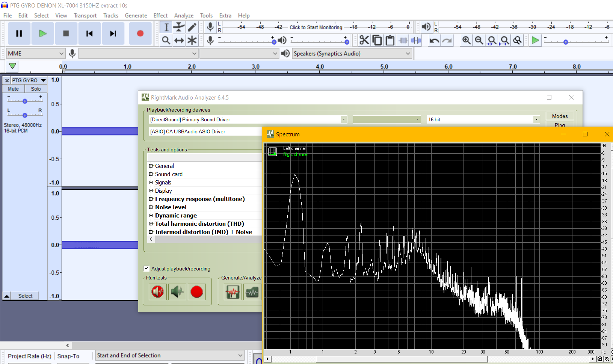This screenshot has height=364, width=613.
Task: Zoom out on the Audacity timeline
Action: (x=479, y=40)
